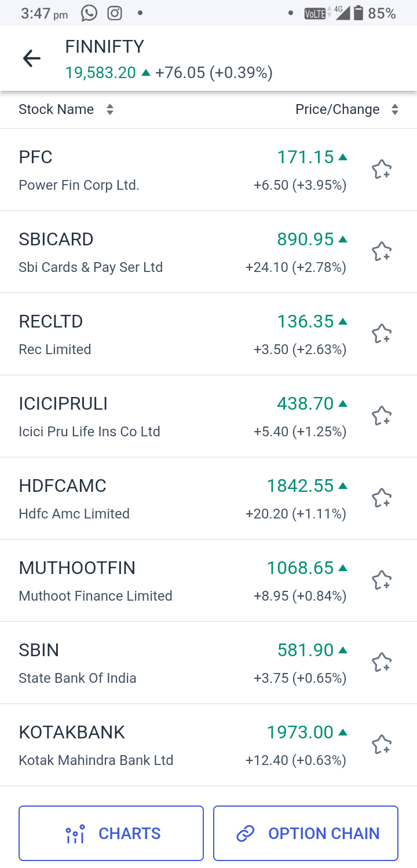
Task: Select the State Bank Of India row
Action: (78, 663)
